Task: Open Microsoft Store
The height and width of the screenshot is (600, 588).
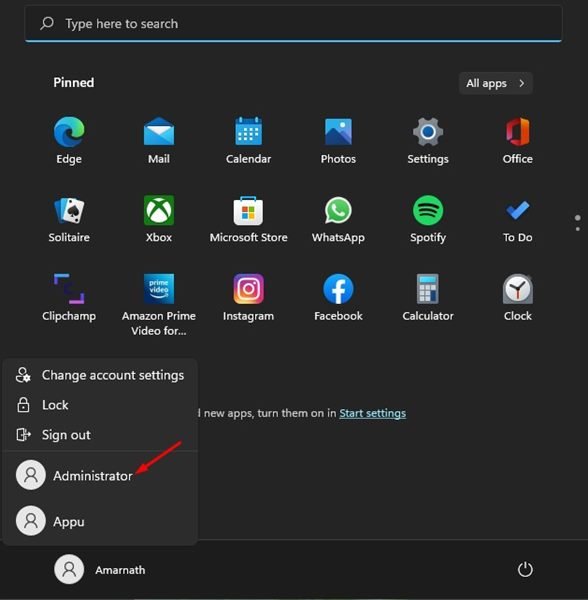Action: (x=248, y=219)
